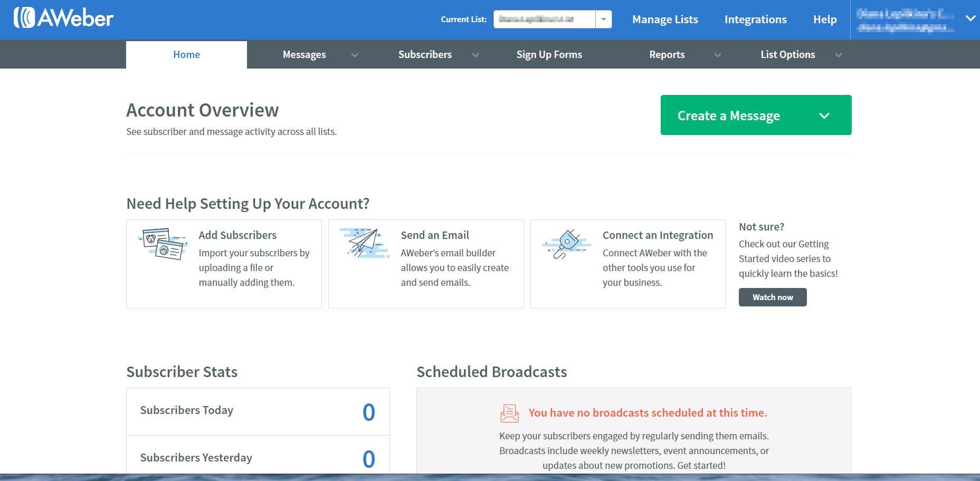
Task: Open the List Options tab
Action: click(x=787, y=55)
